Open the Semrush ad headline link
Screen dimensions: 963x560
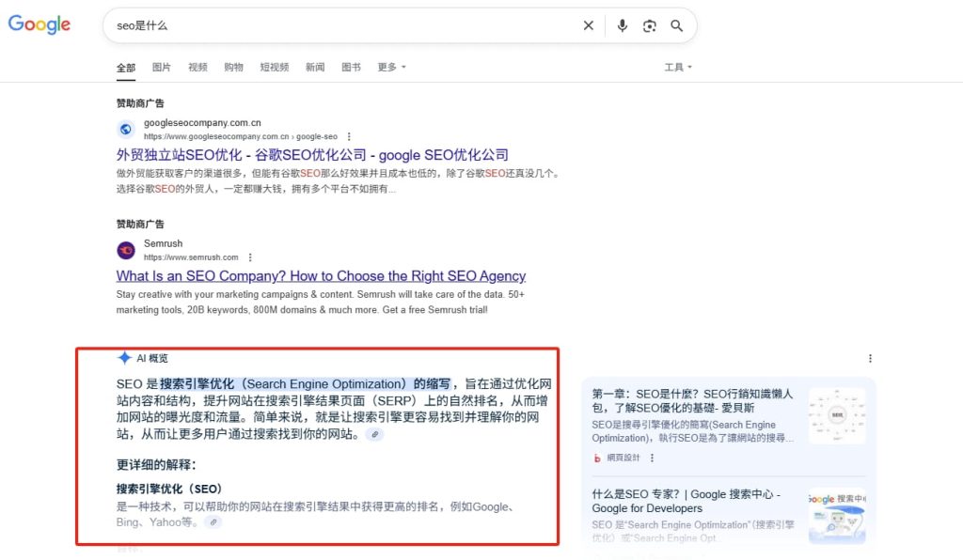320,275
